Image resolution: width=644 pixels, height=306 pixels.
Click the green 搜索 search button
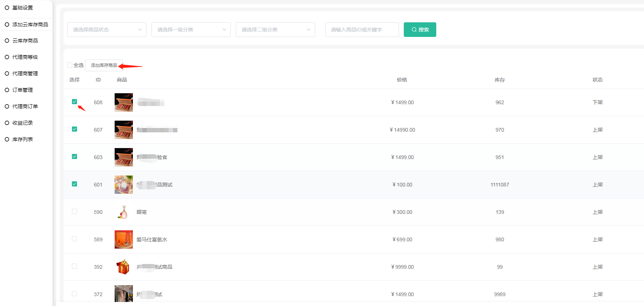(x=420, y=30)
